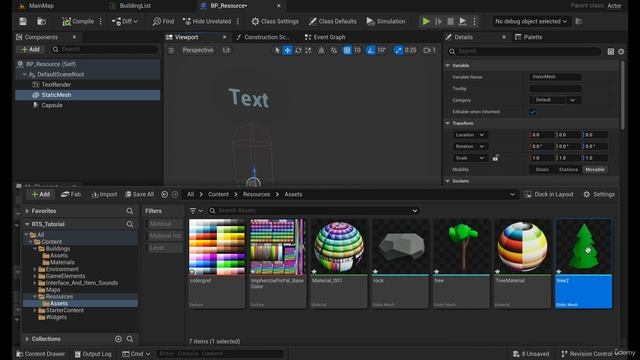Open the camera speed setting
The image size is (640, 360).
(430, 50)
